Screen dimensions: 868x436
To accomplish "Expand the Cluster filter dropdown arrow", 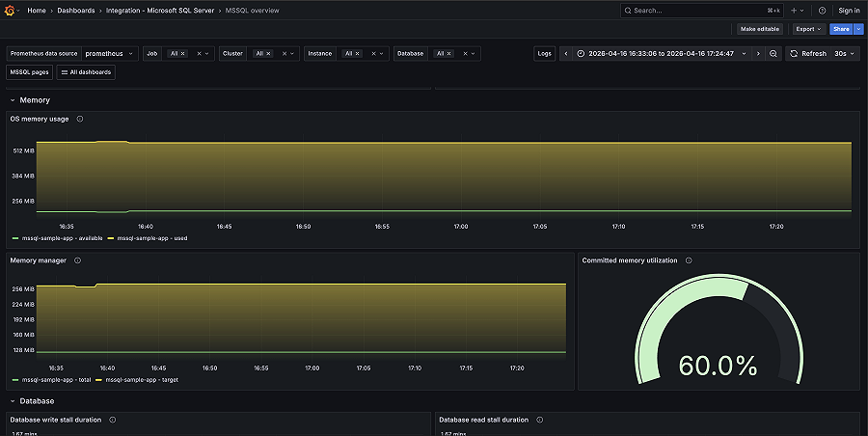I will tap(292, 54).
